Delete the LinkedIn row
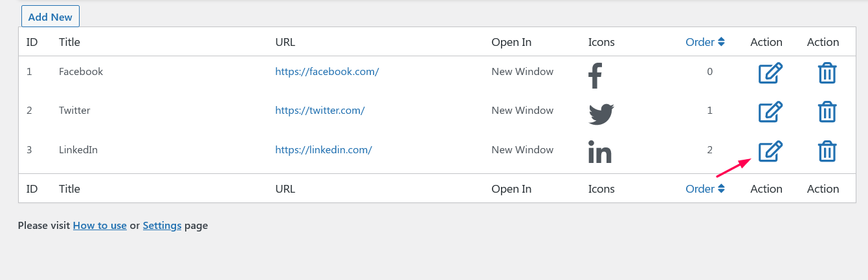Screen dimensions: 868x280 (x=827, y=151)
